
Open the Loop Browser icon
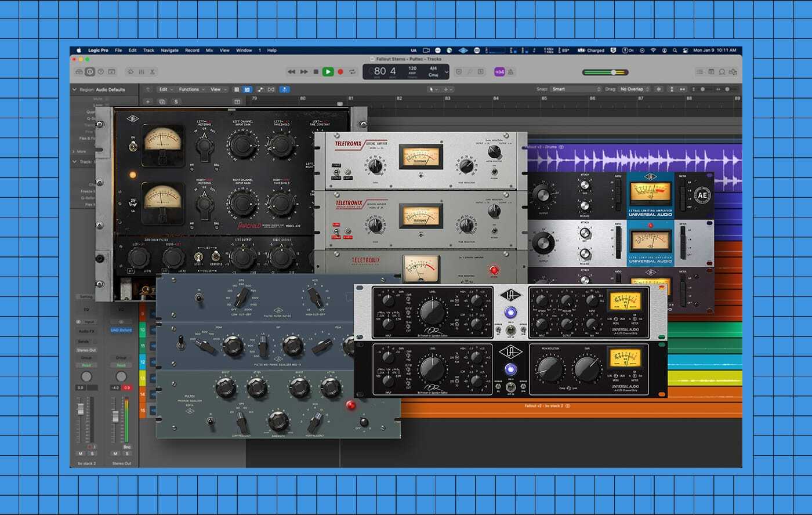722,72
